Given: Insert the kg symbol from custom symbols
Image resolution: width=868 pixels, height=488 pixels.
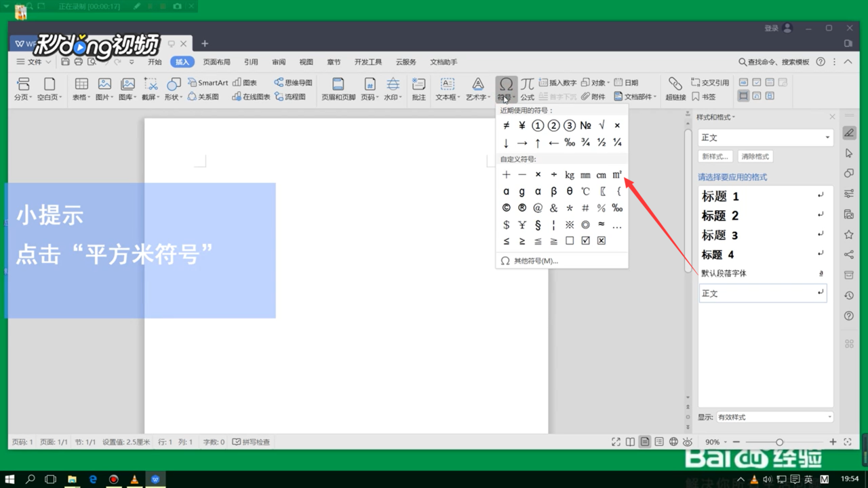Looking at the screenshot, I should [x=570, y=175].
